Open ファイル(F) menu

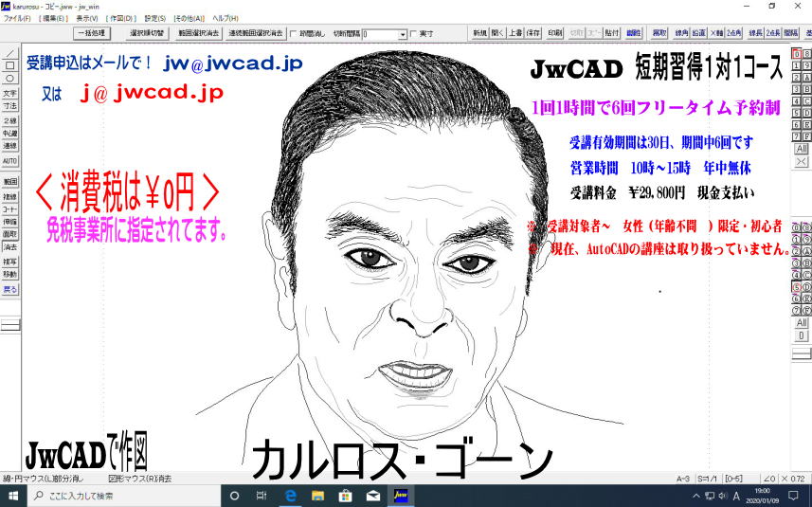coord(17,18)
